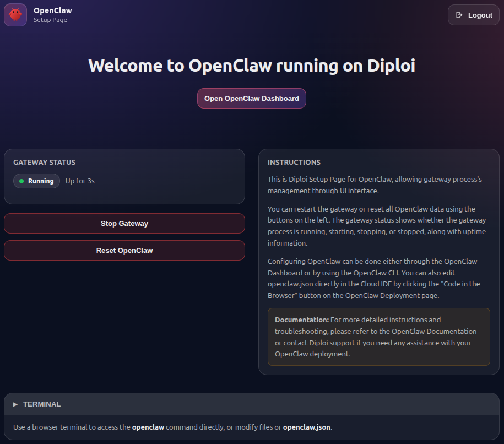The height and width of the screenshot is (444, 504).
Task: Click the bold openclaw.json text in terminal description
Action: click(x=306, y=427)
